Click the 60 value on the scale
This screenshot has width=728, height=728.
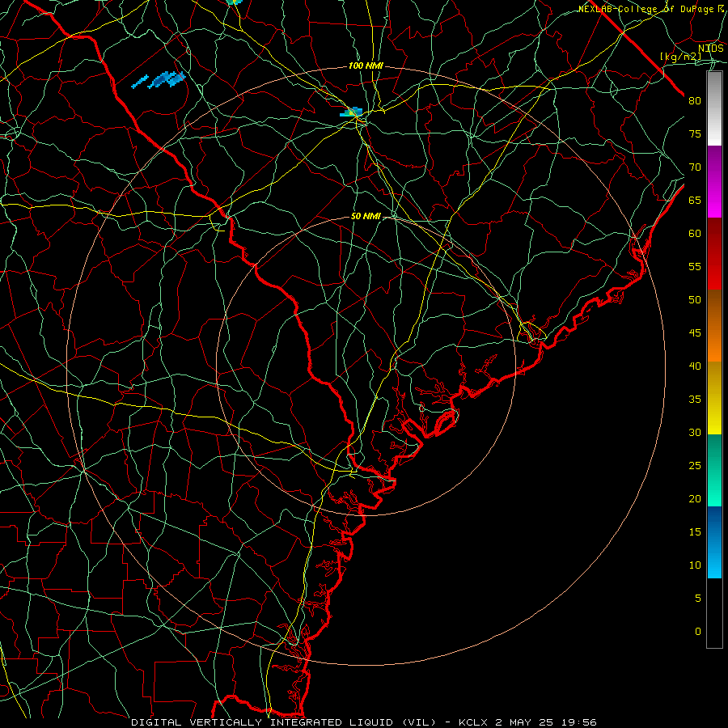click(695, 234)
